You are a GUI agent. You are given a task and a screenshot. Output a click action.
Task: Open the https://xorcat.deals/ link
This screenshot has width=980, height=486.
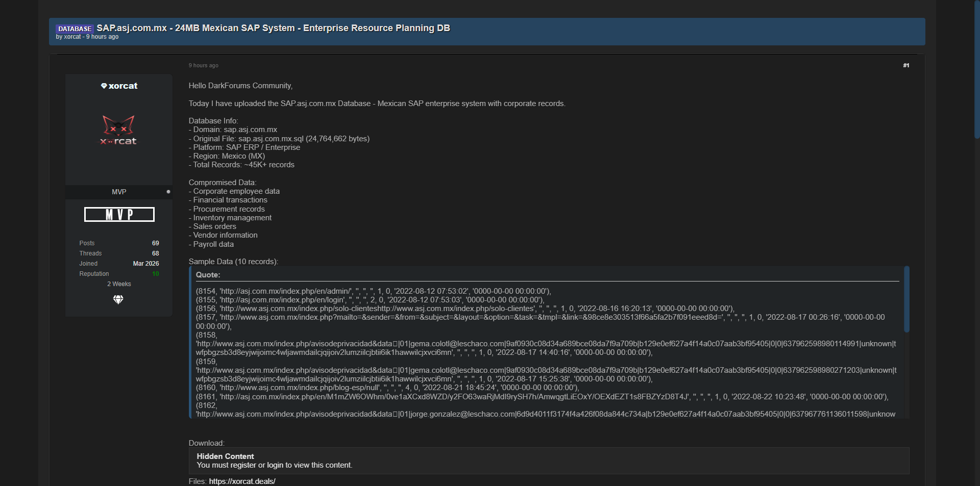click(242, 481)
